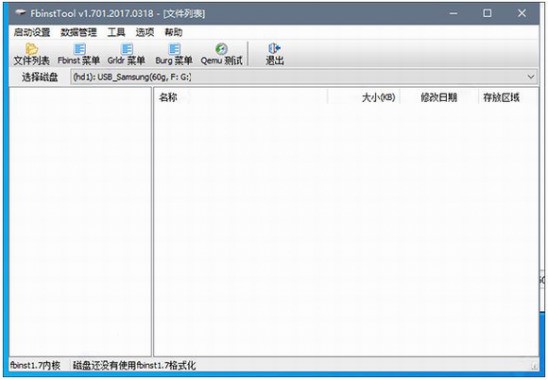Open the Burg 菜单 editor

click(174, 54)
